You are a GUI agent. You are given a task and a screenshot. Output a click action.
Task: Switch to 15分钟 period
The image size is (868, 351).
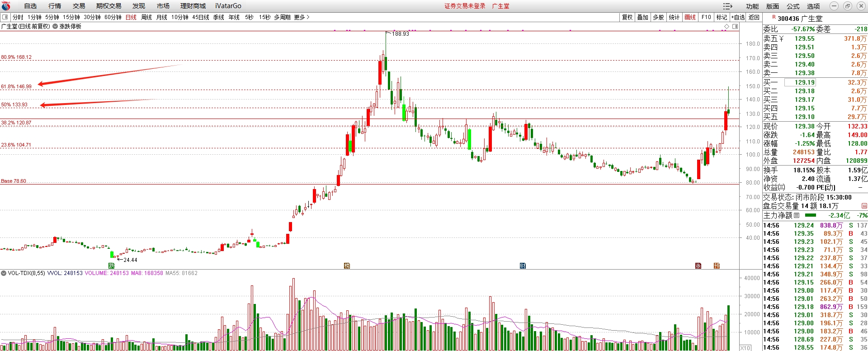click(71, 17)
